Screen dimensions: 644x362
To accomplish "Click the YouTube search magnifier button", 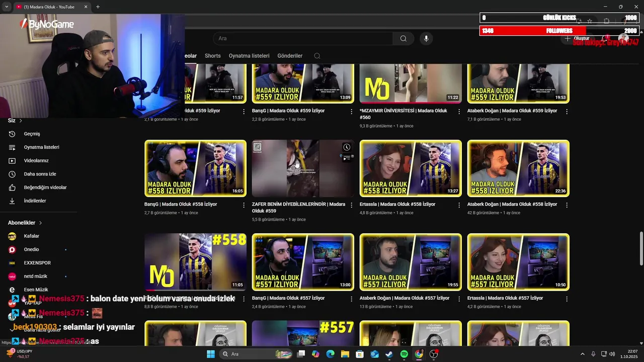I will [403, 39].
